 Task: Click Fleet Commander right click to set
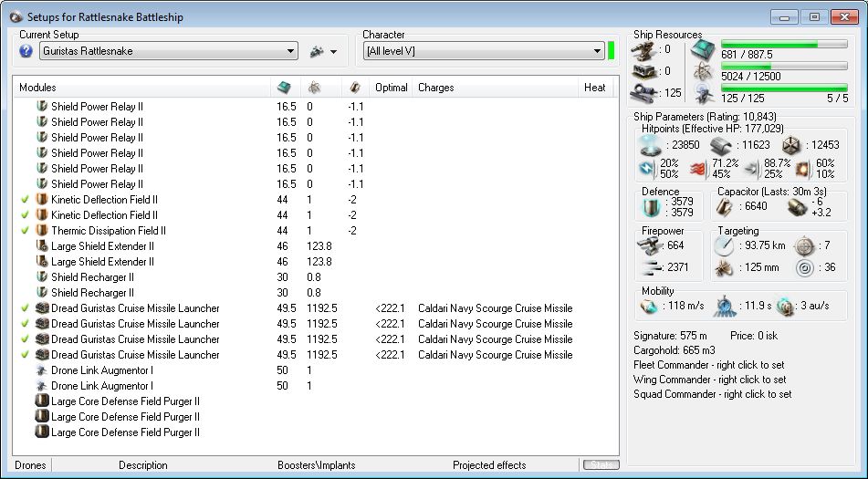[708, 365]
